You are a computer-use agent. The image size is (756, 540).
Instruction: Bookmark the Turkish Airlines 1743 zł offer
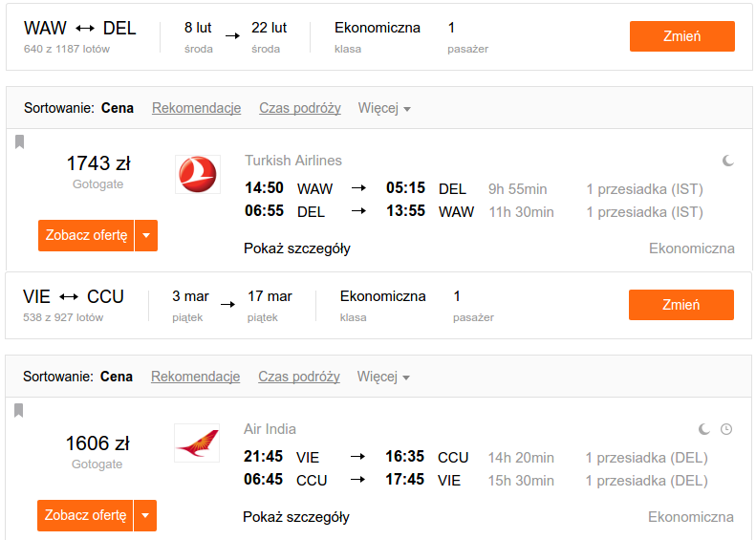click(20, 141)
